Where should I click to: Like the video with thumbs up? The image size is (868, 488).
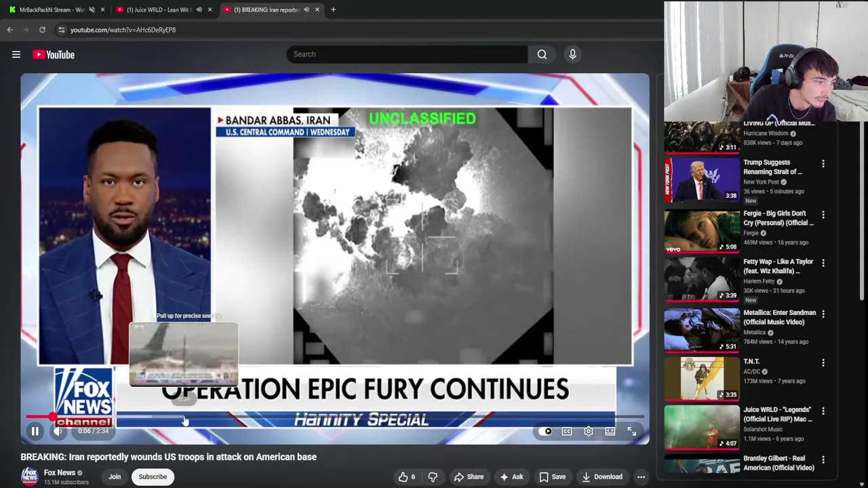(407, 476)
